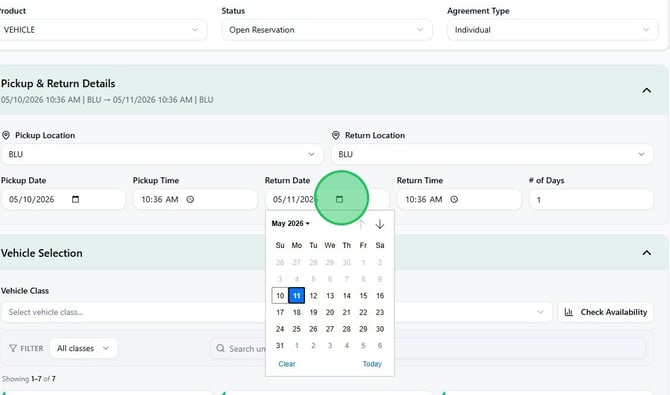Open the Return Location BLU dropdown
Image resolution: width=670 pixels, height=395 pixels.
click(492, 154)
